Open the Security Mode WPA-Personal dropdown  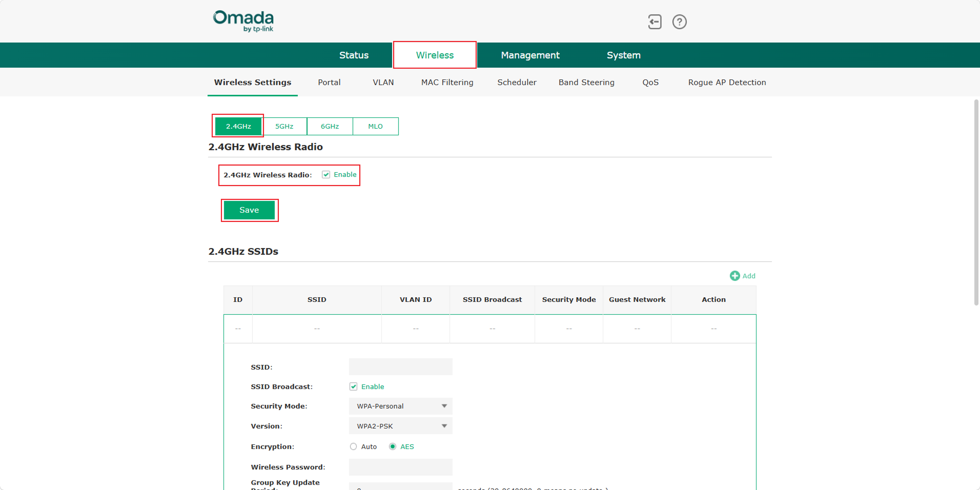[x=401, y=406]
